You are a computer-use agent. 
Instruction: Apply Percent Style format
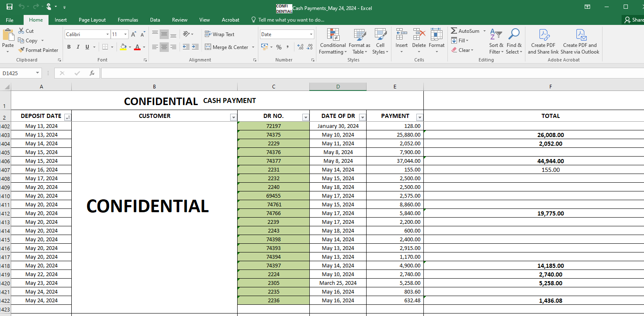coord(279,47)
